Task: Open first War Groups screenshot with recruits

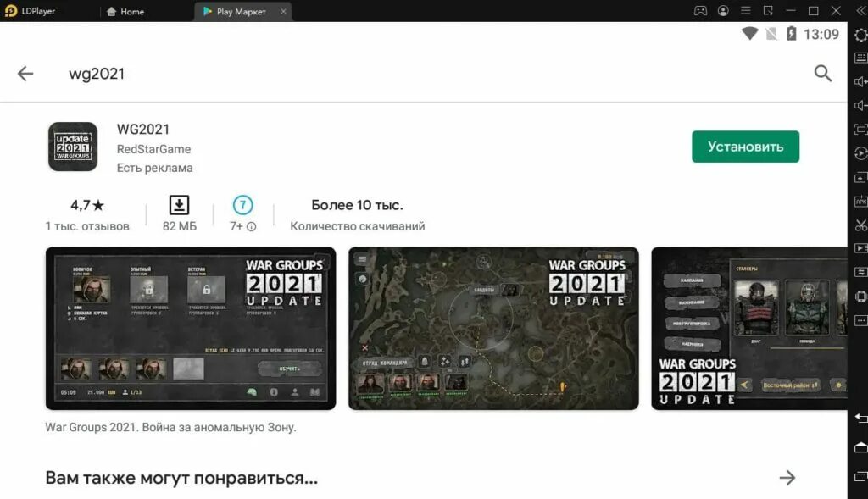Action: 191,329
